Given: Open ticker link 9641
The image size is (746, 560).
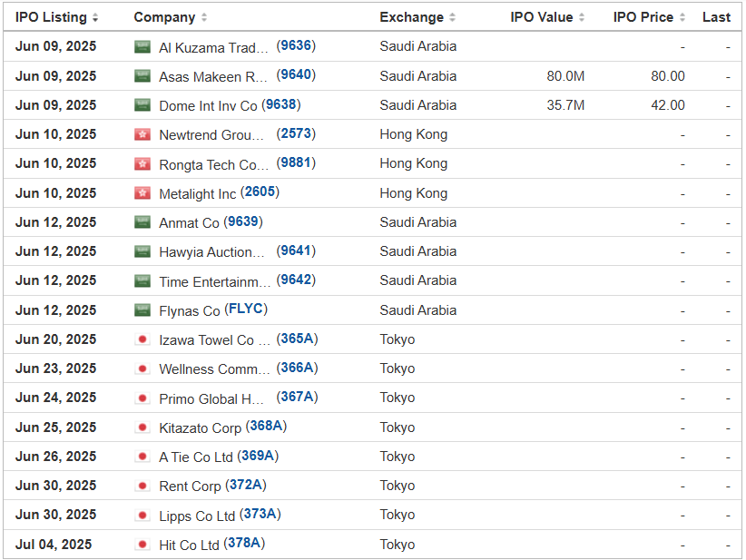Looking at the screenshot, I should click(296, 251).
